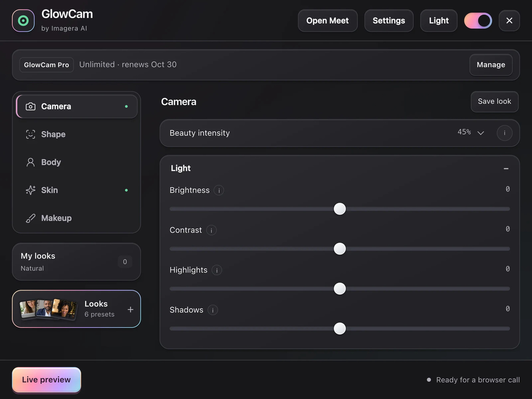
Task: Open the Camera tab
Action: pos(77,106)
